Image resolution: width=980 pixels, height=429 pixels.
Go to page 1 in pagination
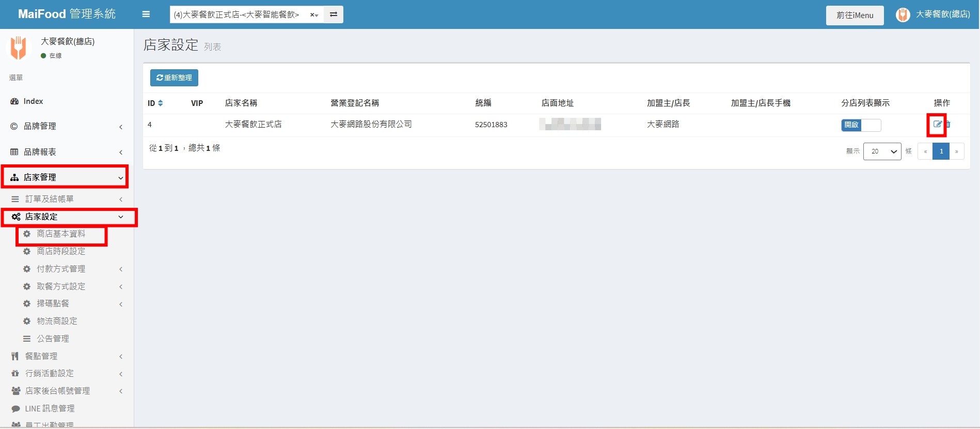pos(941,151)
